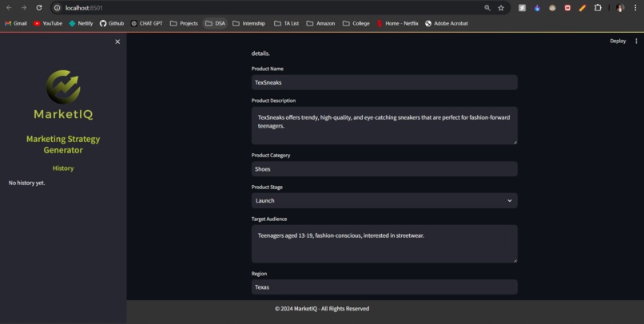
Task: Click the 'Product Name' label
Action: click(268, 69)
